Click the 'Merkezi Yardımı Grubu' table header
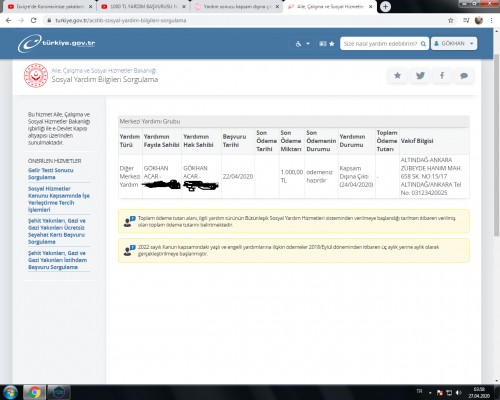This screenshot has height=400, width=500. 294,122
